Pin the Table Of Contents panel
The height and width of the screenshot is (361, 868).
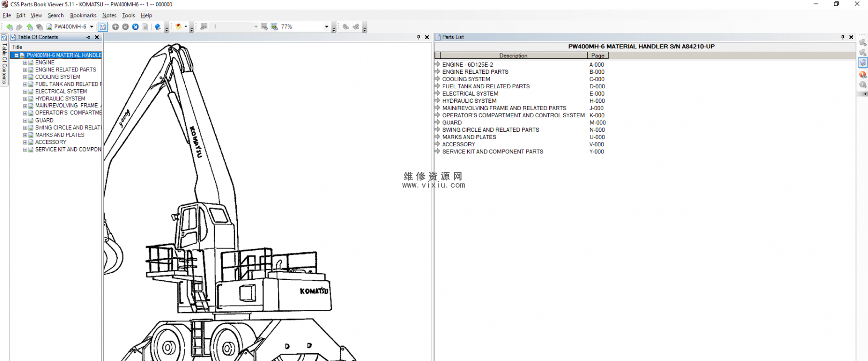coord(88,37)
